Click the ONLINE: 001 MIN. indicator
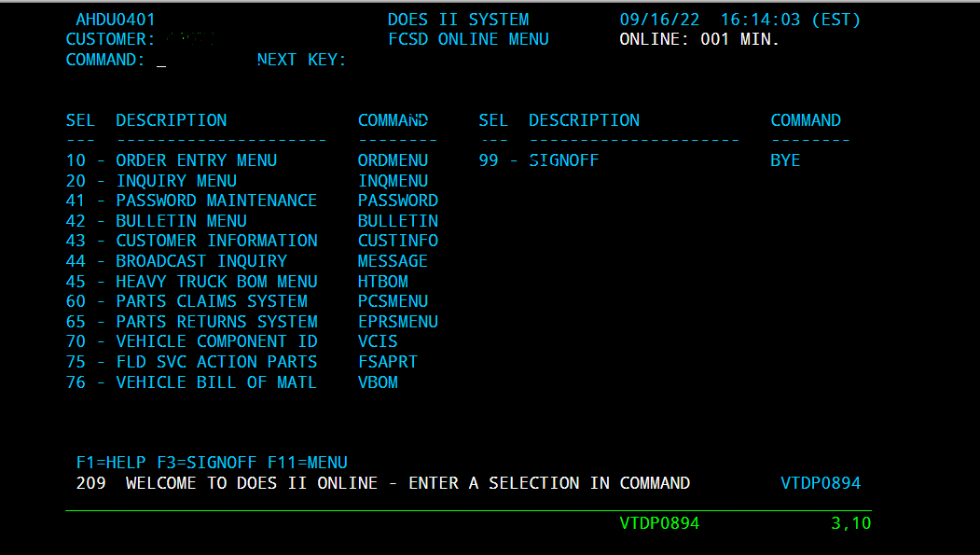 [699, 39]
